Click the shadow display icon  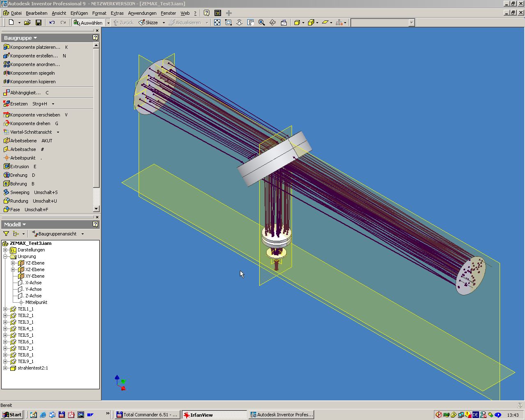[x=325, y=23]
